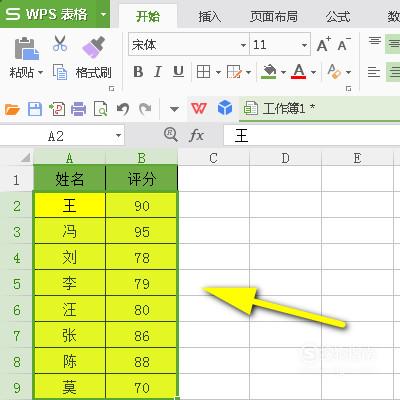Click the select-all corner triangle
Viewport: 400px width, 400px height.
(x=25, y=157)
